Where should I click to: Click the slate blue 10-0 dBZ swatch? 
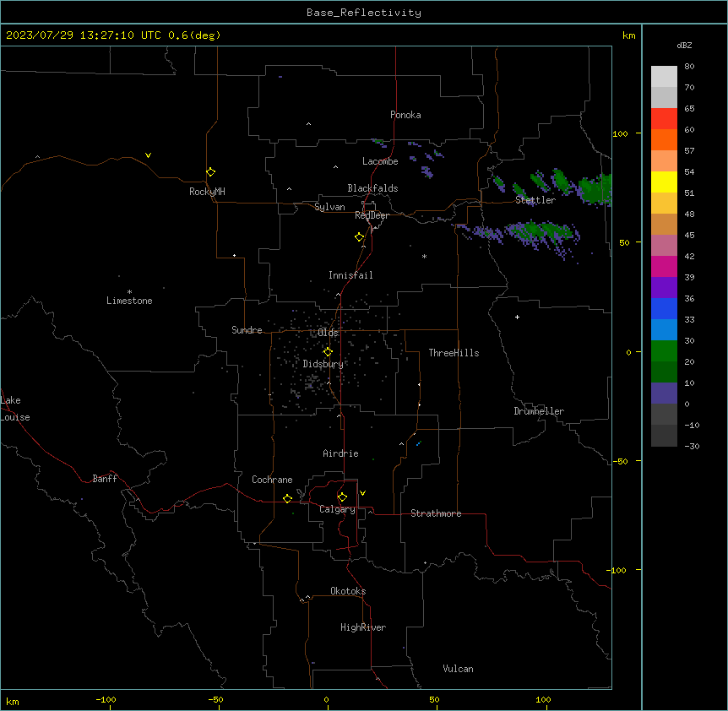click(664, 393)
